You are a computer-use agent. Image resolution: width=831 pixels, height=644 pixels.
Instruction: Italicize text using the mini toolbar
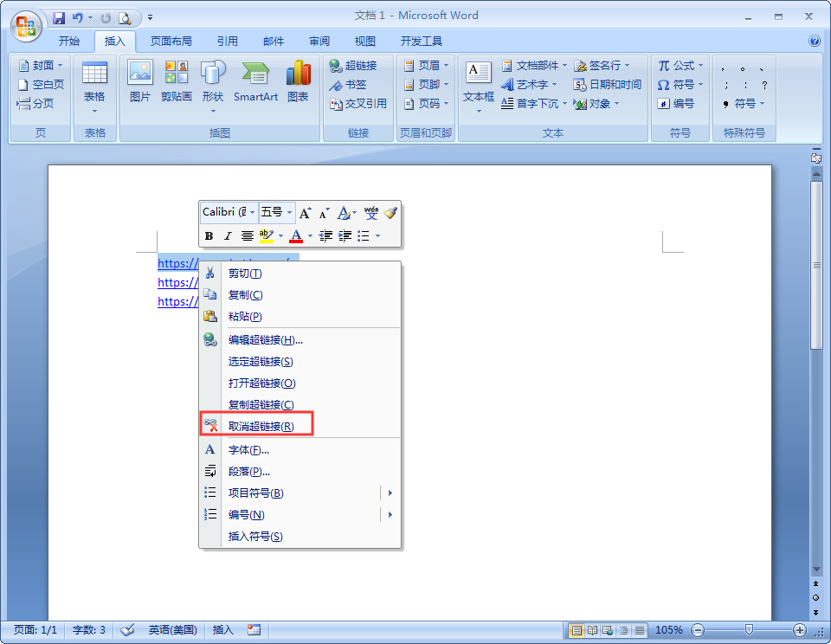pos(226,235)
